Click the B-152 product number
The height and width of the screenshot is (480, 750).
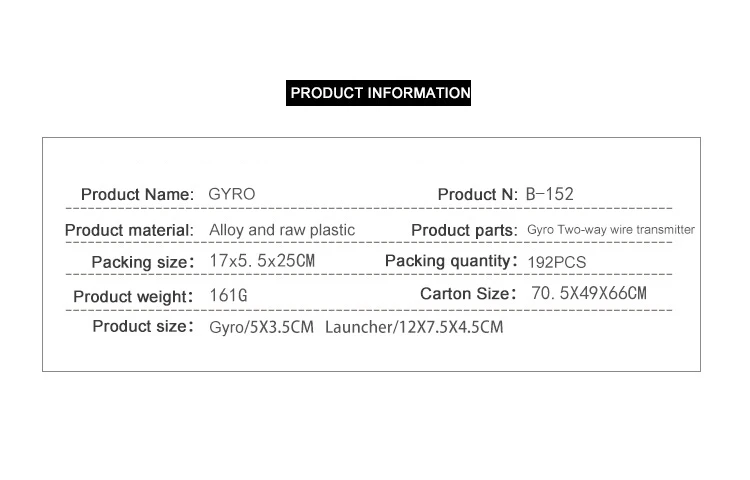tap(550, 194)
